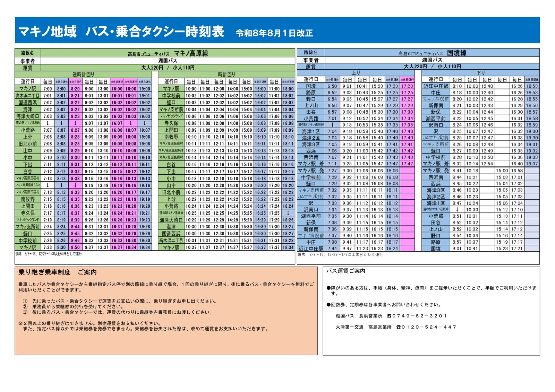Click stop '海津大崎口' in the 逆時計回り table
The width and height of the screenshot is (555, 392).
28,116
